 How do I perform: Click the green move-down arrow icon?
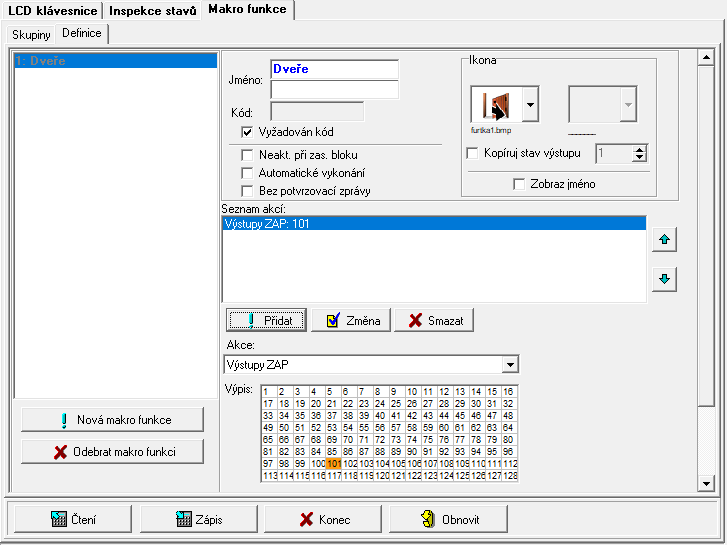(x=664, y=279)
